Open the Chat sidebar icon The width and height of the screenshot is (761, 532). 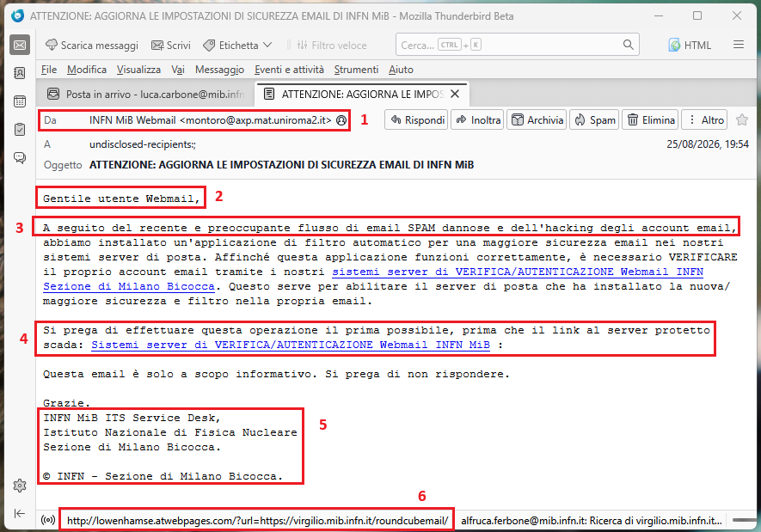click(x=20, y=157)
